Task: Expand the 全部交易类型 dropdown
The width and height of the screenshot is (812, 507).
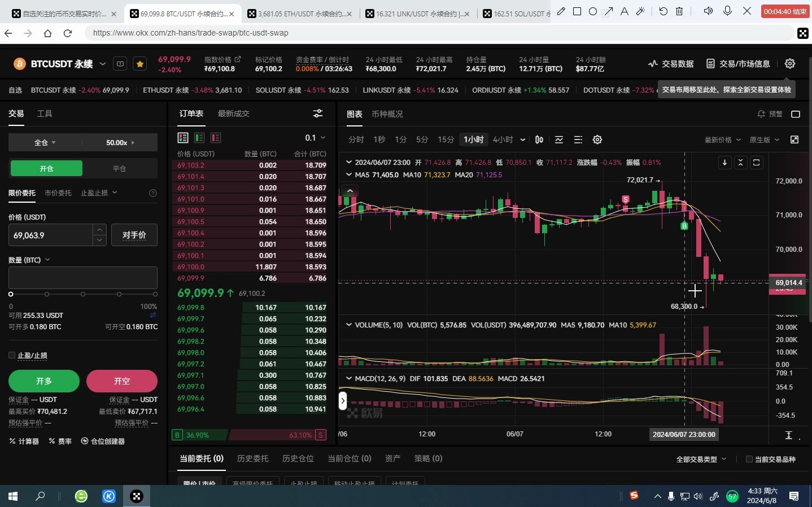Action: [x=701, y=459]
